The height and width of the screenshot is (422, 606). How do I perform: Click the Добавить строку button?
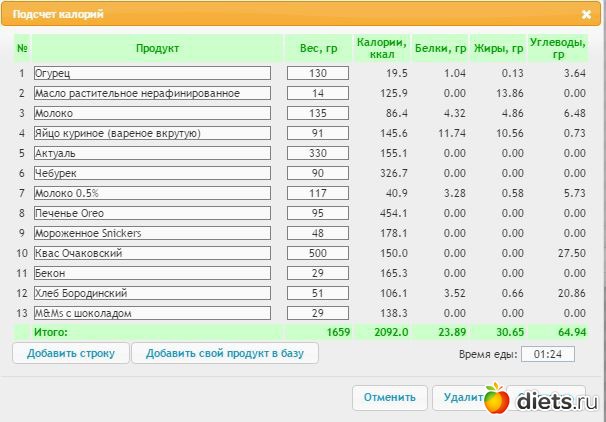[71, 353]
